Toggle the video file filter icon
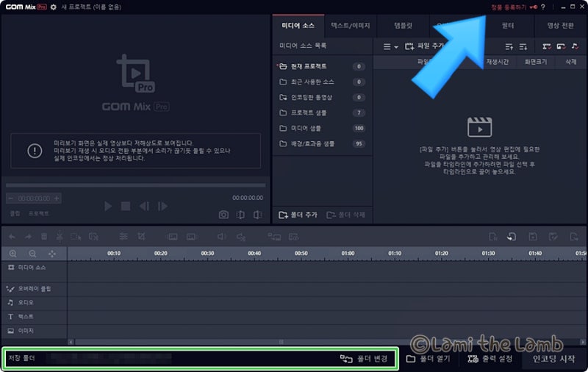Screen dimensions: 588x372 [546, 46]
